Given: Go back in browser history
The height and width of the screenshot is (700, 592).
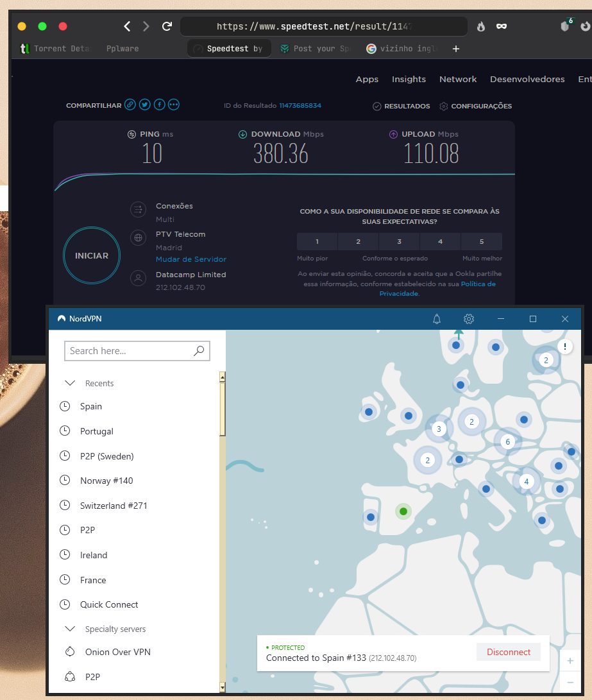Looking at the screenshot, I should coord(127,26).
